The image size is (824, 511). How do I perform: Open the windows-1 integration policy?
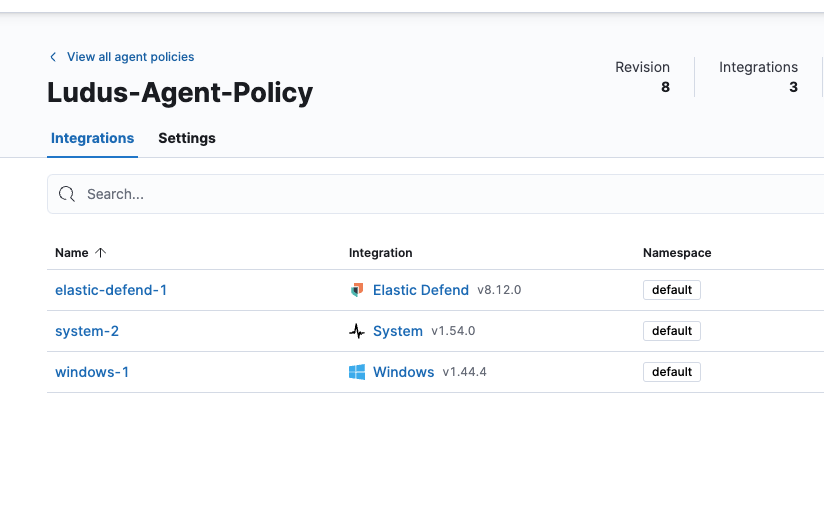[x=92, y=372]
